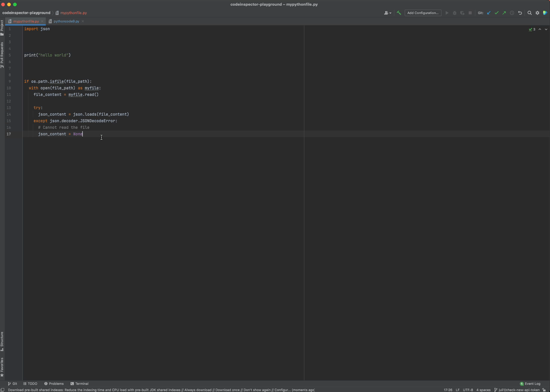Click the Add Configuration button
The width and height of the screenshot is (550, 392).
point(423,13)
